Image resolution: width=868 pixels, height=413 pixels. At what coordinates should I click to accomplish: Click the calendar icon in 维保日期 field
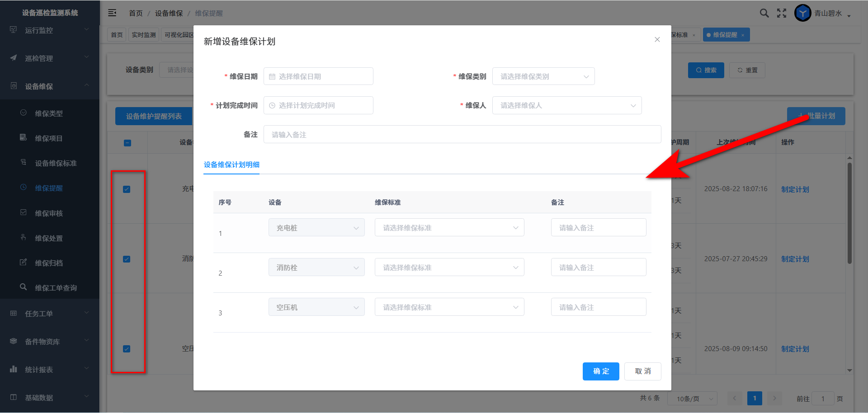click(x=272, y=77)
